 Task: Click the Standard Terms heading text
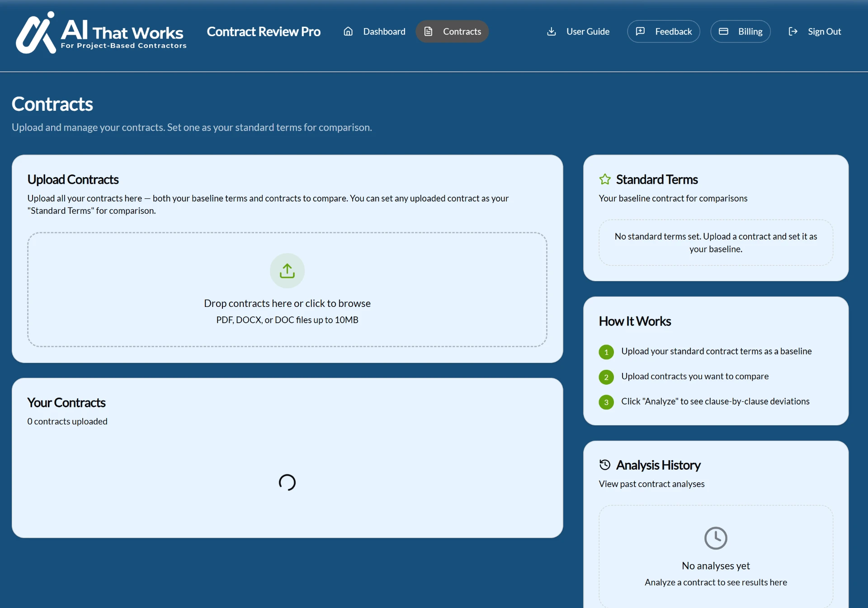[657, 179]
